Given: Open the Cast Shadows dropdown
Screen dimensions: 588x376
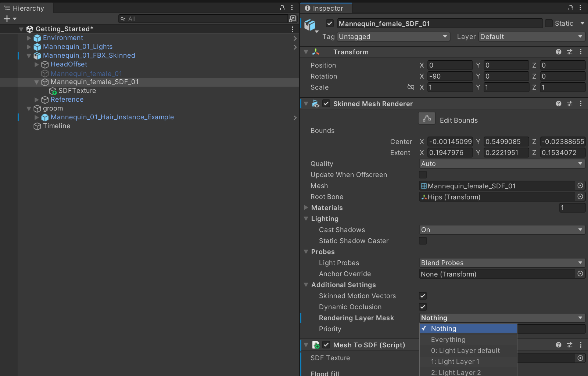Looking at the screenshot, I should tap(502, 230).
